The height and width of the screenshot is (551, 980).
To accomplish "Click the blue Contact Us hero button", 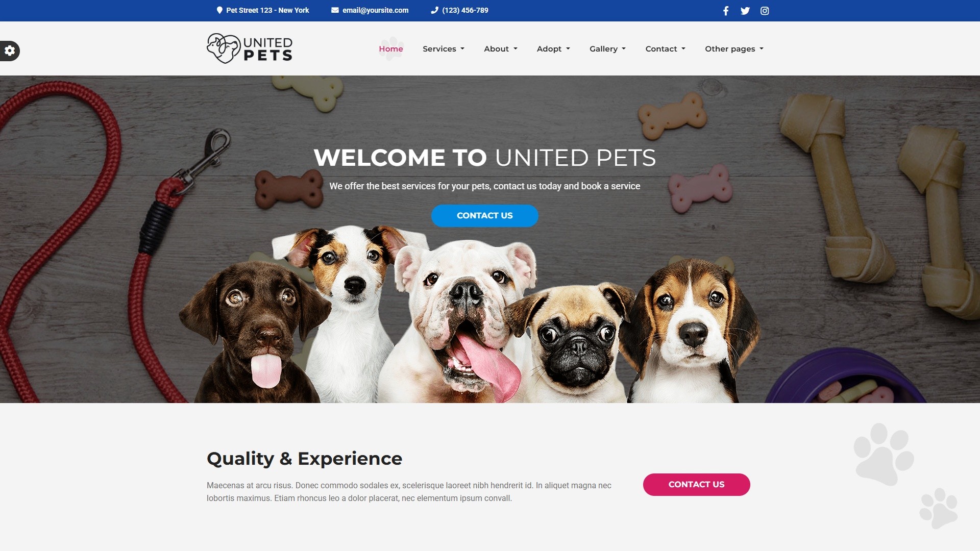I will pos(485,216).
